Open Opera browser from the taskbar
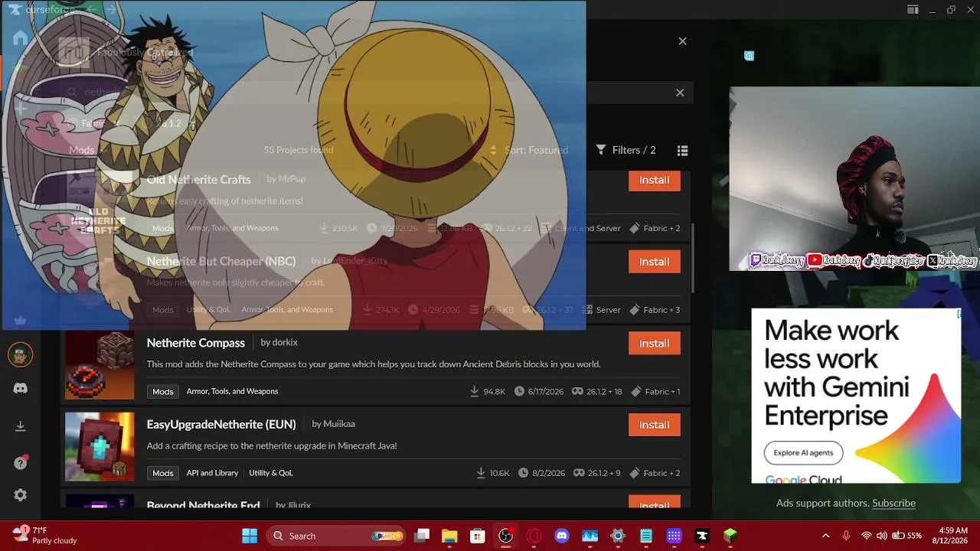 tap(534, 536)
